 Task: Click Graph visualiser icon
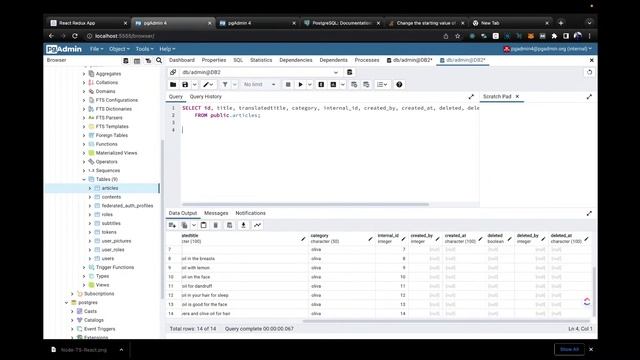pyautogui.click(x=258, y=225)
